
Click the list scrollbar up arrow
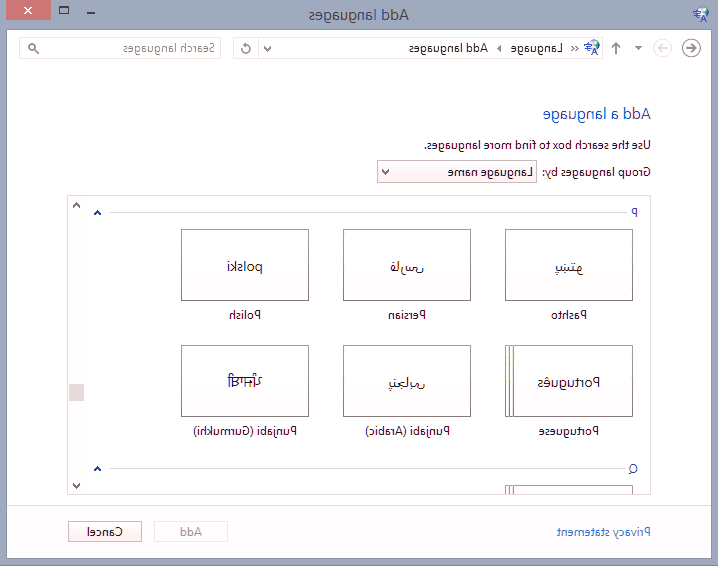(76, 205)
